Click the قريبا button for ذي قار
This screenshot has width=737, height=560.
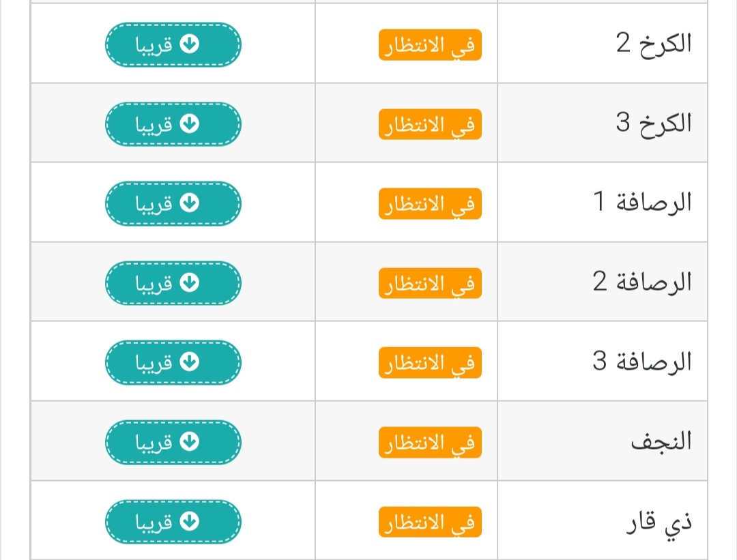tap(173, 521)
